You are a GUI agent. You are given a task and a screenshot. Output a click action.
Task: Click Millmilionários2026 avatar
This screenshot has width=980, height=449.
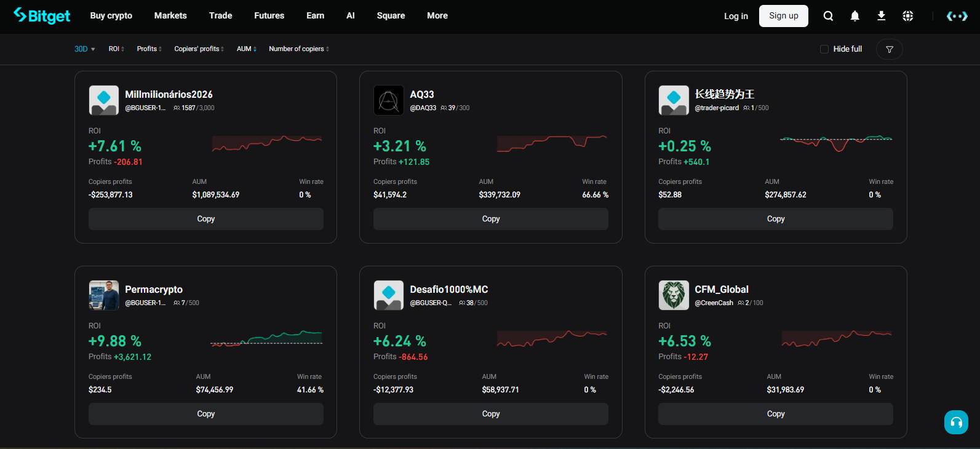(x=104, y=100)
